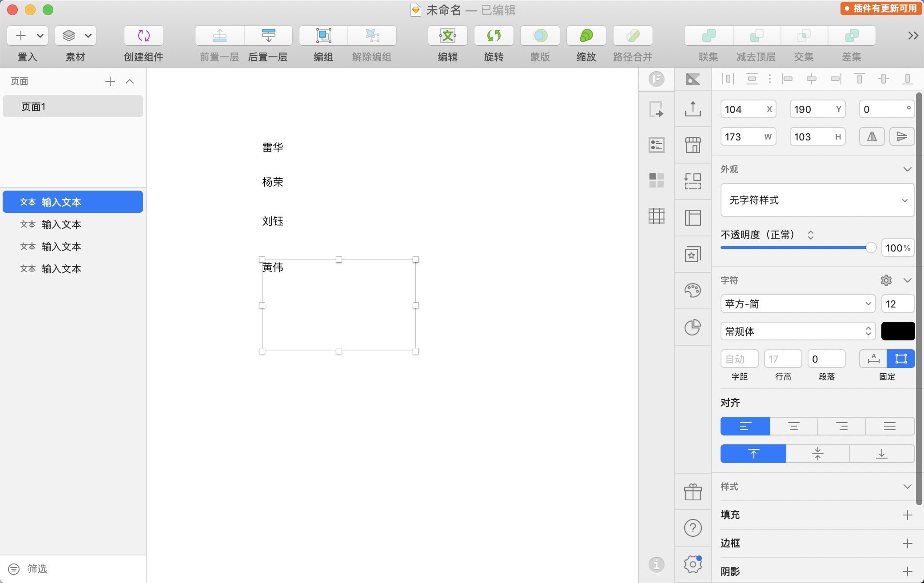Click the export upload icon in plugin sidebar
This screenshot has width=924, height=583.
[x=693, y=108]
